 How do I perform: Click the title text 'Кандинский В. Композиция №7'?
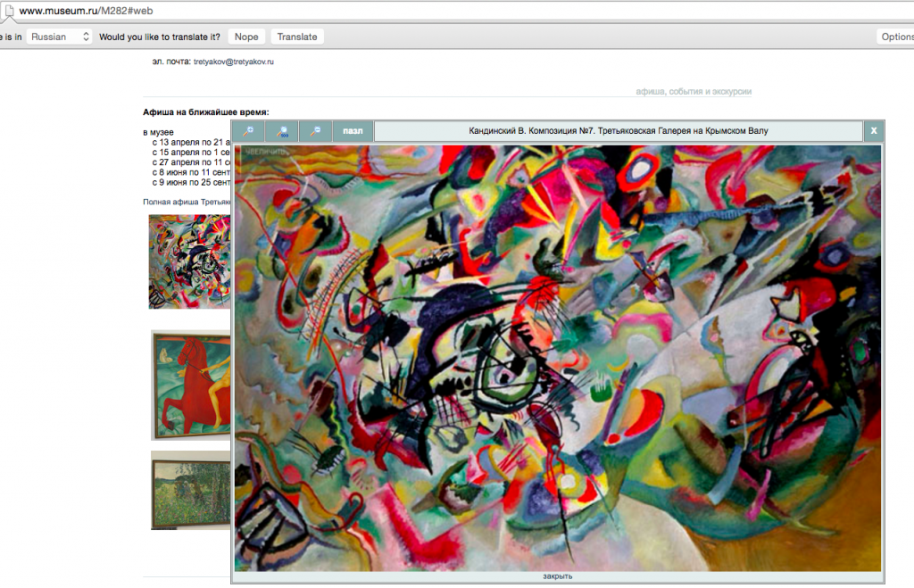point(530,131)
